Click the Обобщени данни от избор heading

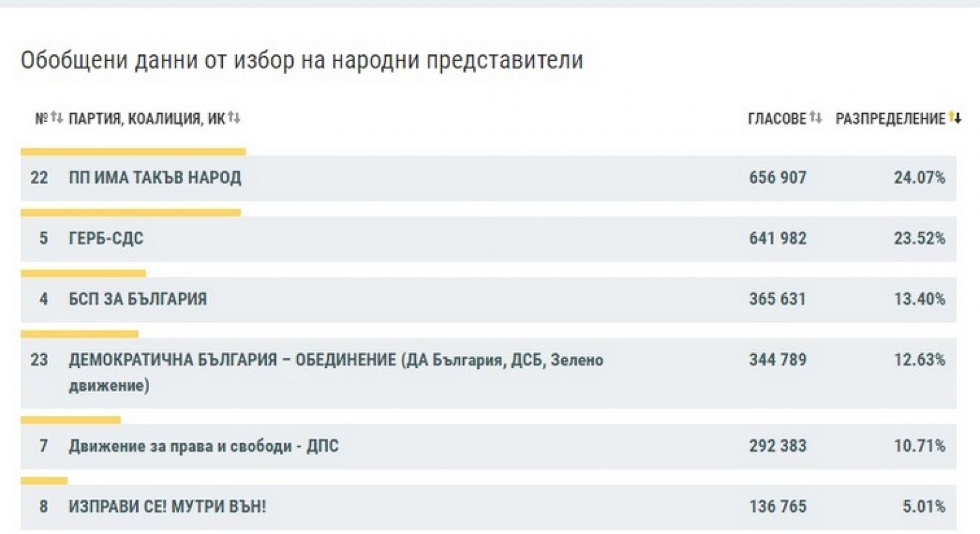point(302,60)
